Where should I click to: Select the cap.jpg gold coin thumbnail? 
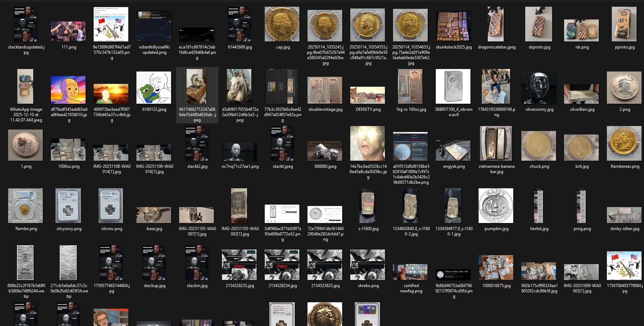[282, 24]
